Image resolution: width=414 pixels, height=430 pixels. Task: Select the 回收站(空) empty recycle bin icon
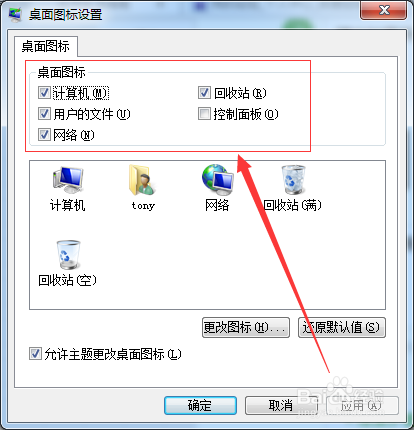(x=68, y=255)
